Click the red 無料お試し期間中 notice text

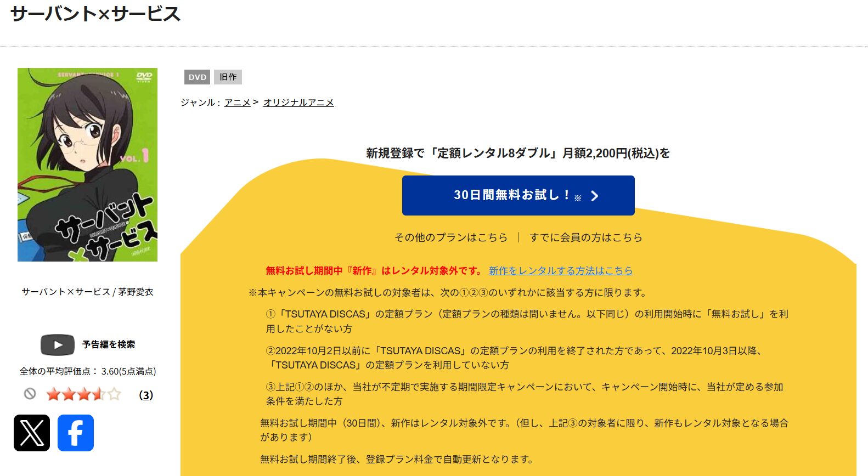click(x=374, y=270)
